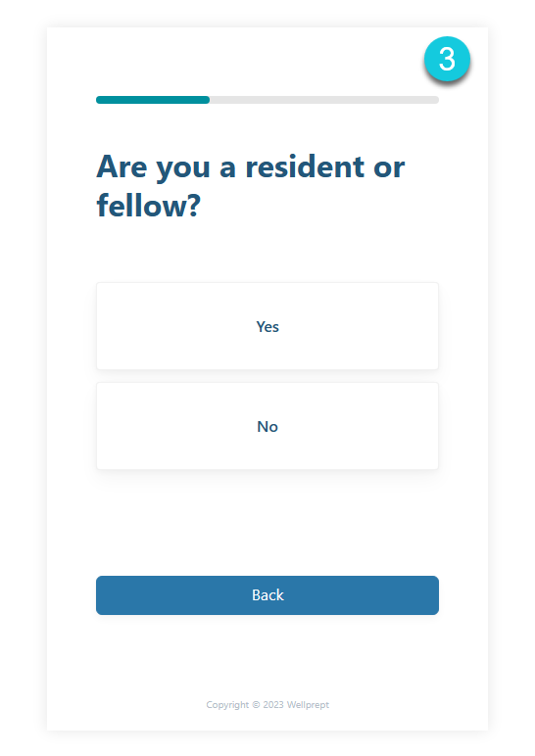Select the Yes answer card

pos(267,326)
